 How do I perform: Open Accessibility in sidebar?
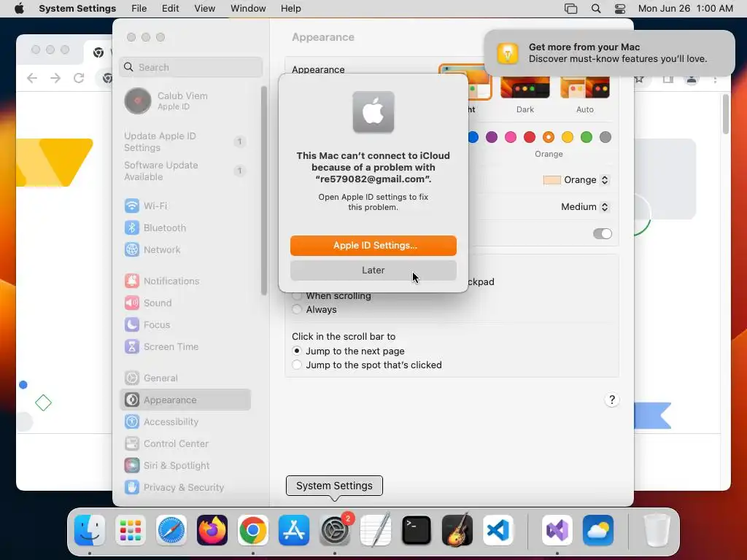point(185,422)
